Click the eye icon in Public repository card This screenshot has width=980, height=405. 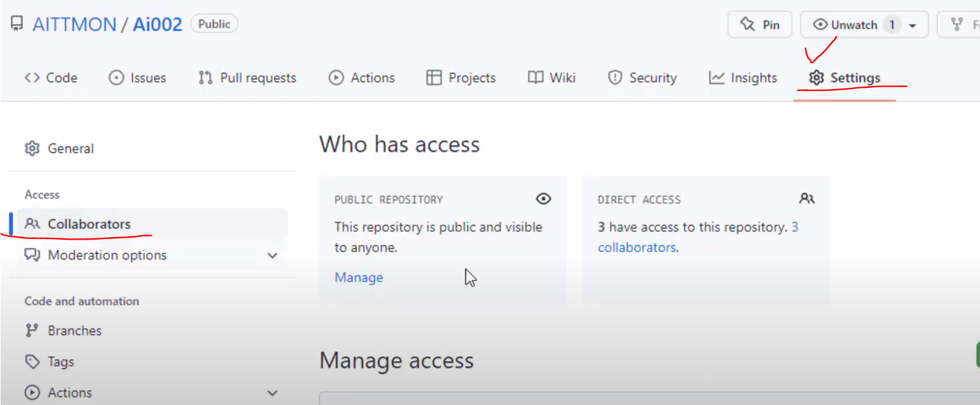(x=544, y=199)
